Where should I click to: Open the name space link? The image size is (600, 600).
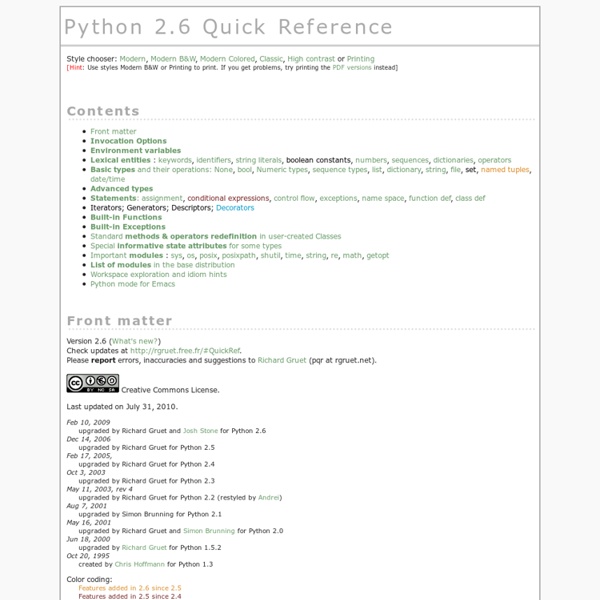383,198
